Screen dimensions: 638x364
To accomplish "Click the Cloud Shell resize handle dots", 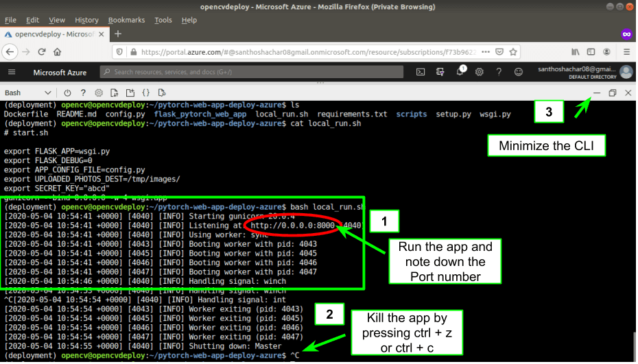I will [320, 83].
